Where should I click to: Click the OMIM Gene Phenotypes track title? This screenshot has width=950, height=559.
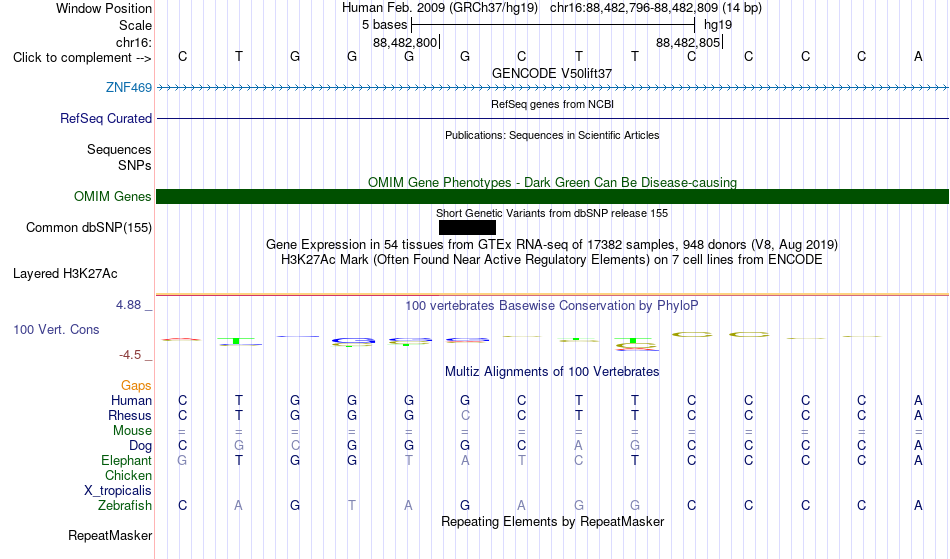[x=552, y=182]
